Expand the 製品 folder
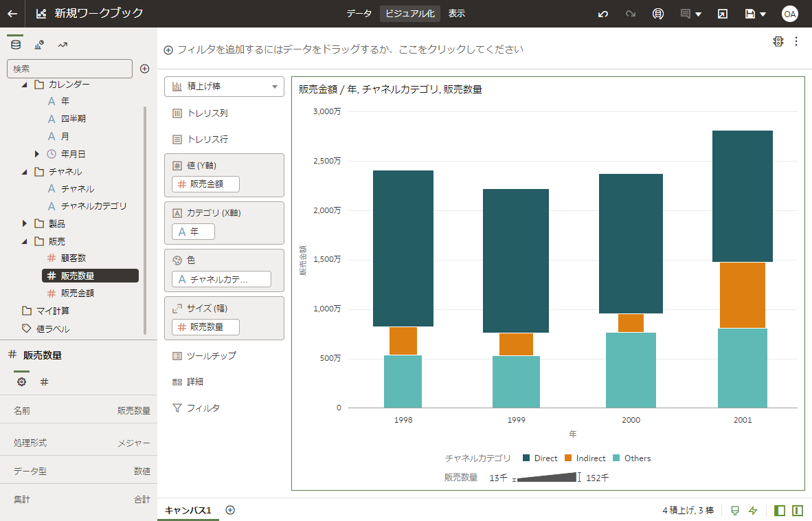Screen dimensions: 812x521 24,224
